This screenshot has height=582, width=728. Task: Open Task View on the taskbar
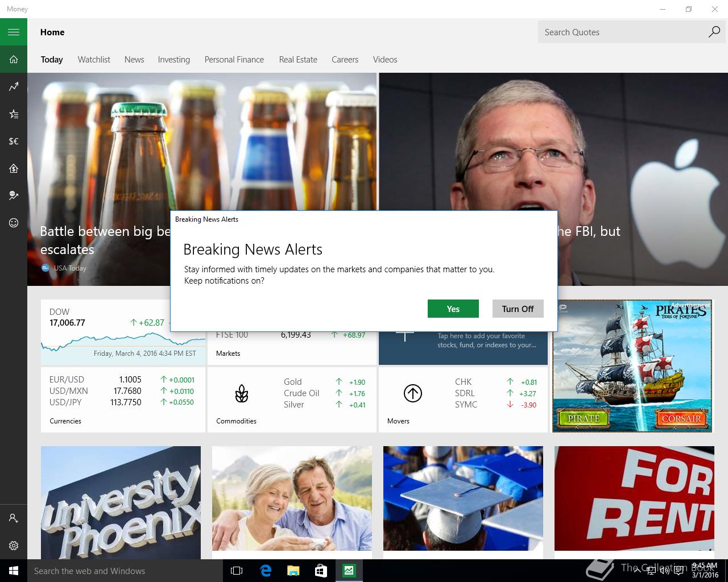(x=237, y=571)
